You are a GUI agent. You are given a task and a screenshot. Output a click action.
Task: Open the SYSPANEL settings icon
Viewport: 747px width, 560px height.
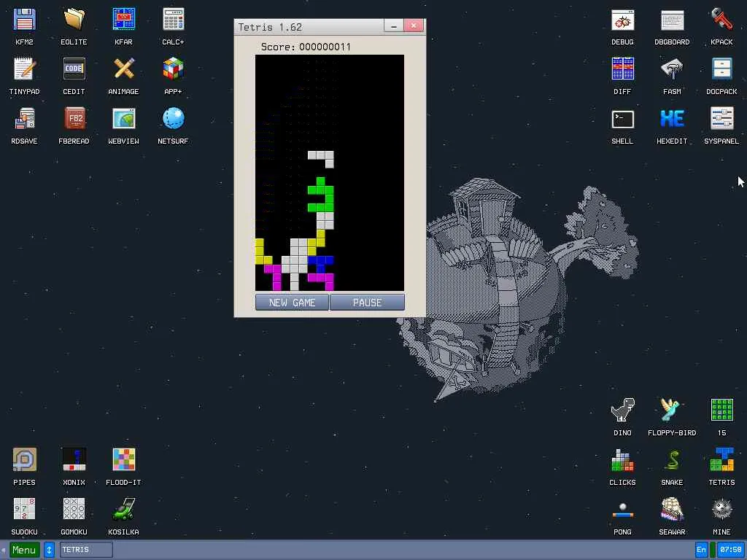tap(721, 119)
